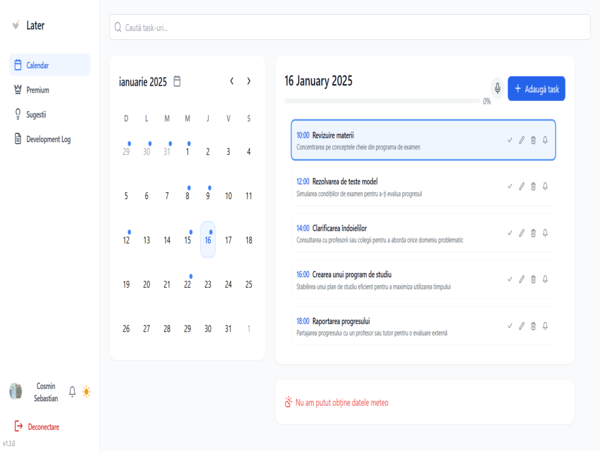600x451 pixels.
Task: Mark Crearea unui program de studiu done
Action: (x=510, y=279)
